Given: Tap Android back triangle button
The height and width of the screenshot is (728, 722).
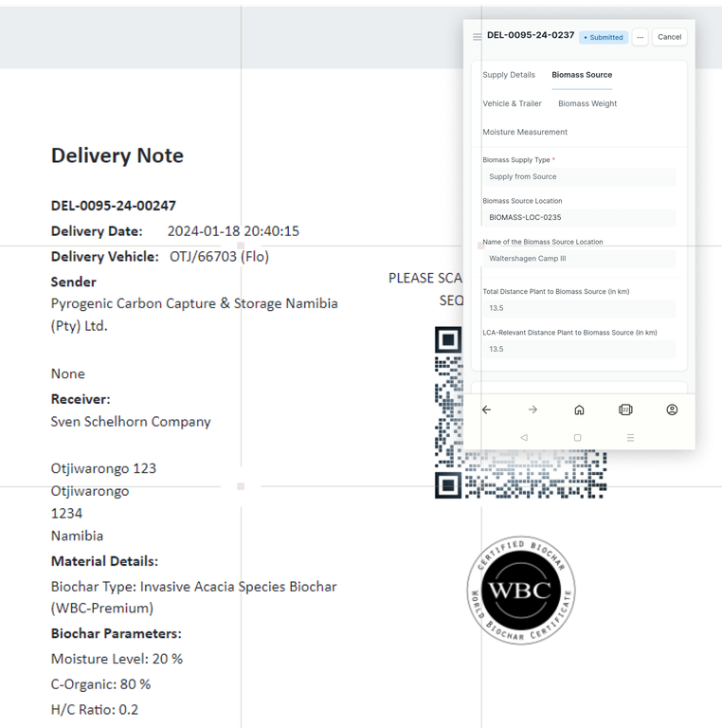Looking at the screenshot, I should coord(524,438).
